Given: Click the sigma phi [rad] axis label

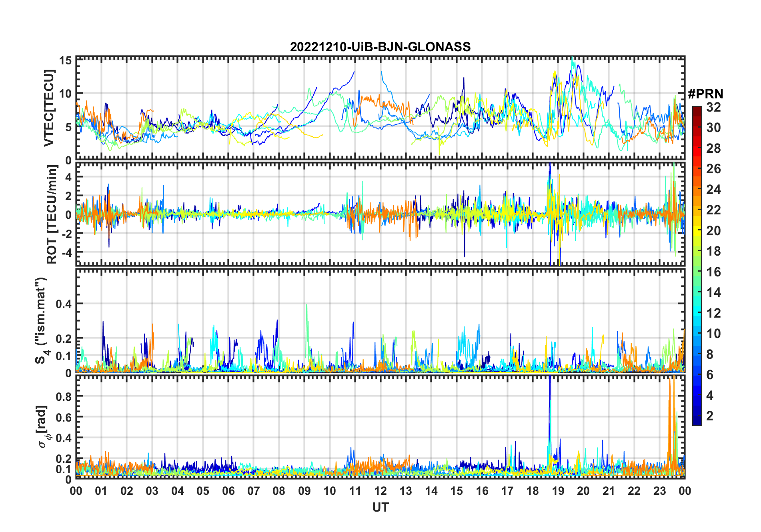Looking at the screenshot, I should coord(43,426).
